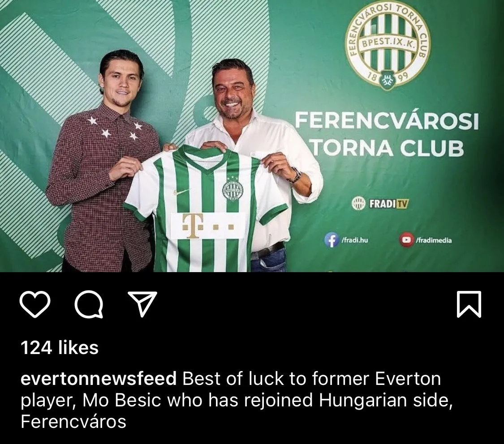Viewport: 504px width, 444px height.
Task: Click the Fradi TV logo
Action: coord(380,204)
